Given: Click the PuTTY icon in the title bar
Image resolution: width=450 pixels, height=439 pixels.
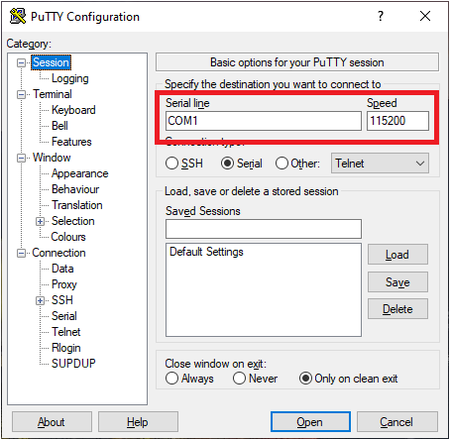Looking at the screenshot, I should point(18,16).
